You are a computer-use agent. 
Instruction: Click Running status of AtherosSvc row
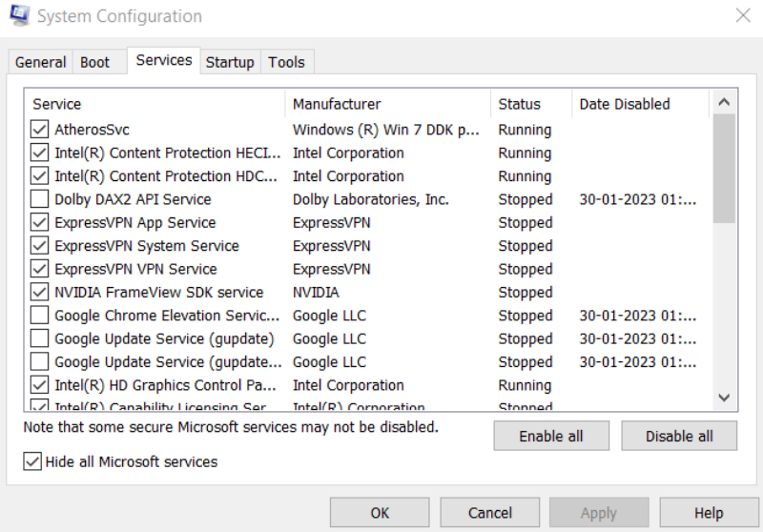[x=526, y=130]
